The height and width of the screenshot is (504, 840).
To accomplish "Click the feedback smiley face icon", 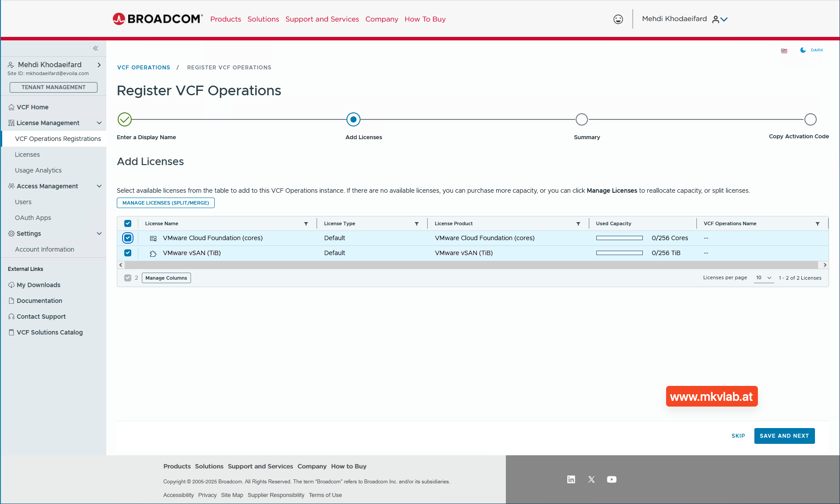I will pyautogui.click(x=618, y=19).
